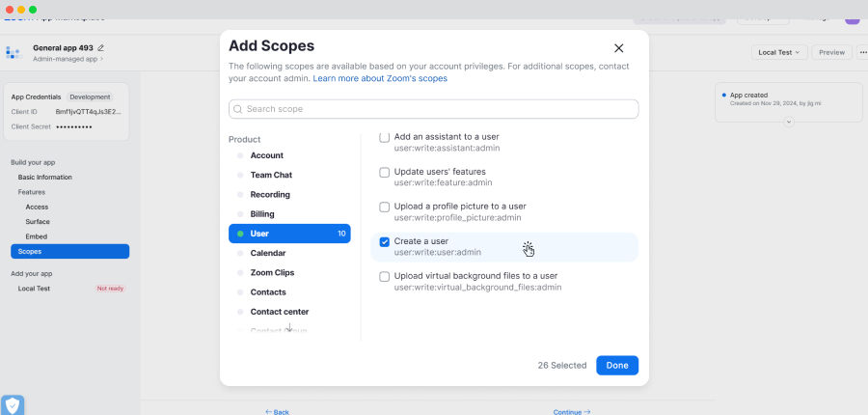Select the Account product category
Viewport: 868px width, 415px height.
click(x=289, y=155)
